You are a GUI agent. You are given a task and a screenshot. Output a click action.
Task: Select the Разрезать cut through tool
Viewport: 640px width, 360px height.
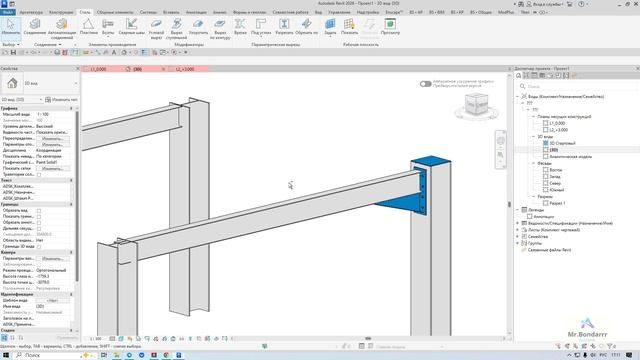pos(284,27)
